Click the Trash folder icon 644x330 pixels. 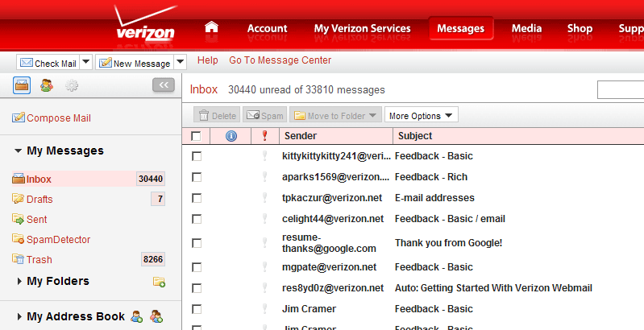pos(19,259)
